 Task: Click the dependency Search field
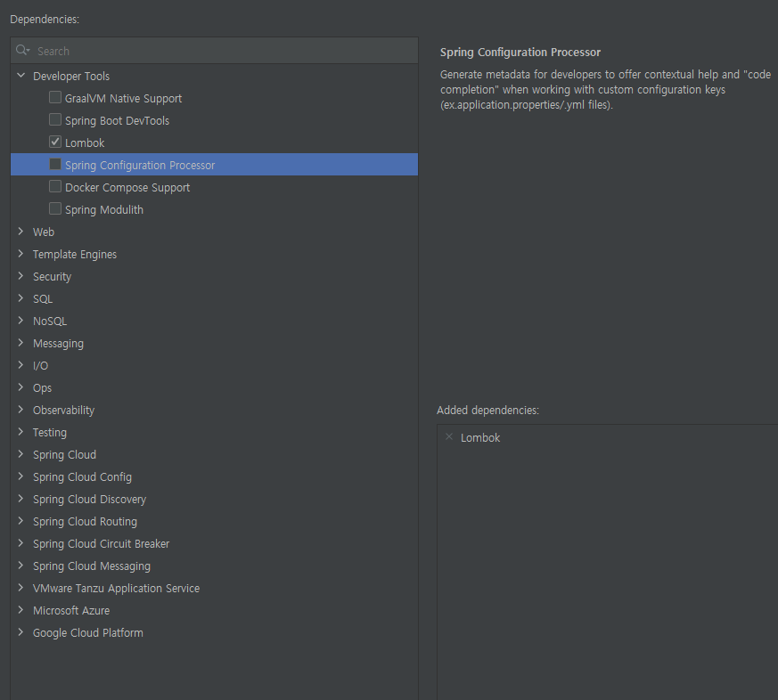click(215, 51)
